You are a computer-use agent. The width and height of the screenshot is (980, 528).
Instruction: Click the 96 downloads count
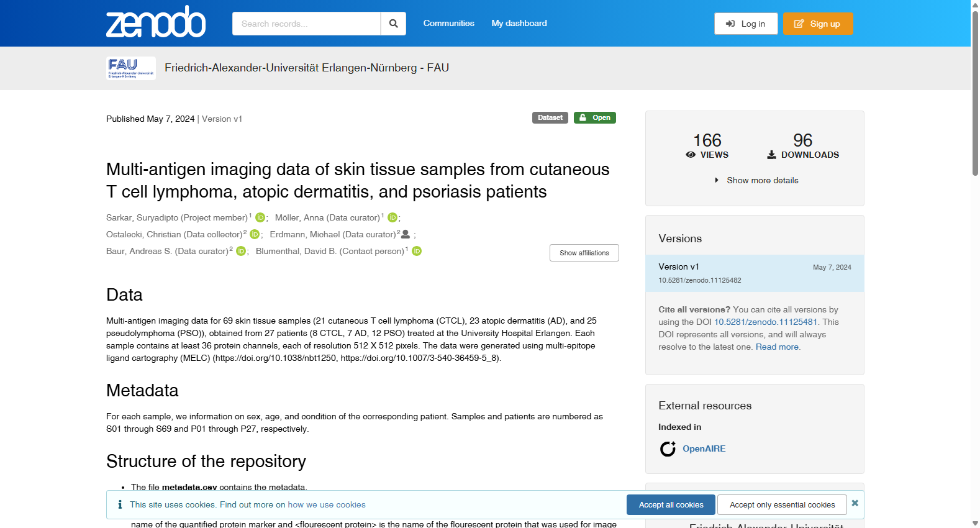tap(802, 140)
